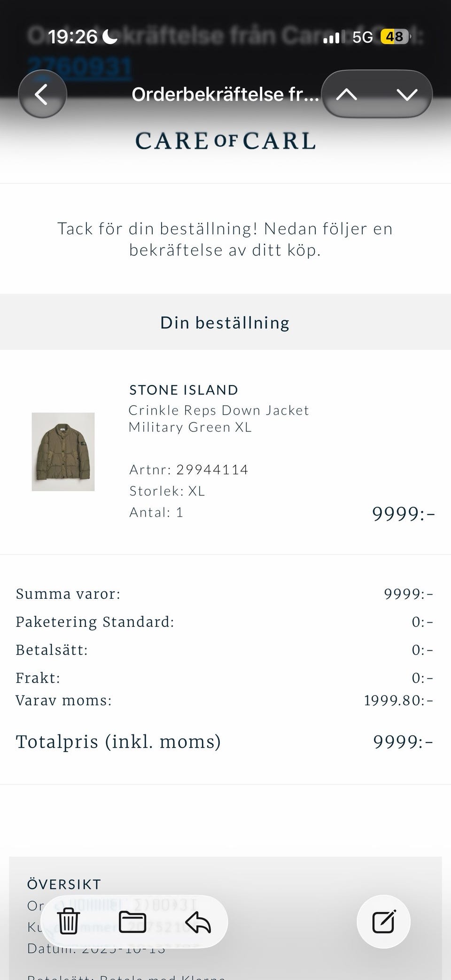Go to next message with down arrow
Screen dimensions: 451x980
pos(406,94)
